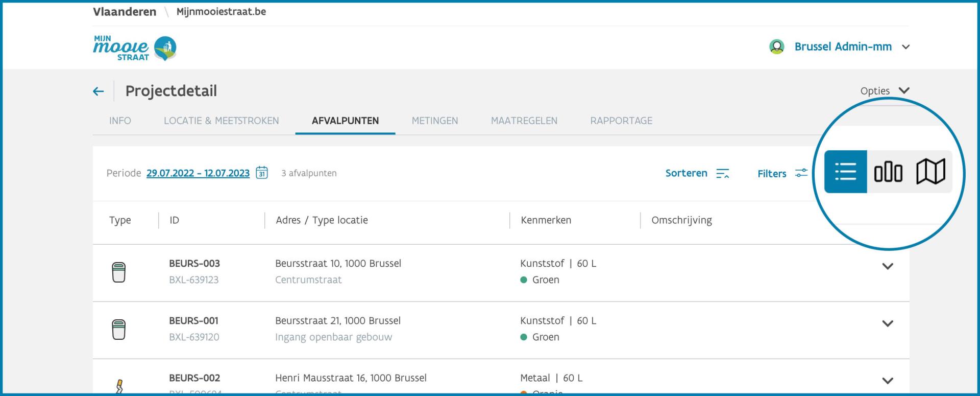The width and height of the screenshot is (980, 396).
Task: Switch to list view icon
Action: point(845,171)
